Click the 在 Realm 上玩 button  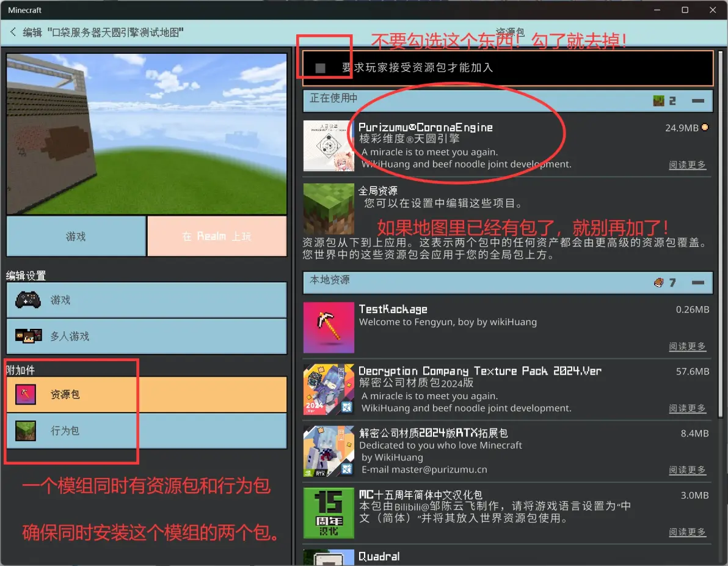pyautogui.click(x=217, y=236)
